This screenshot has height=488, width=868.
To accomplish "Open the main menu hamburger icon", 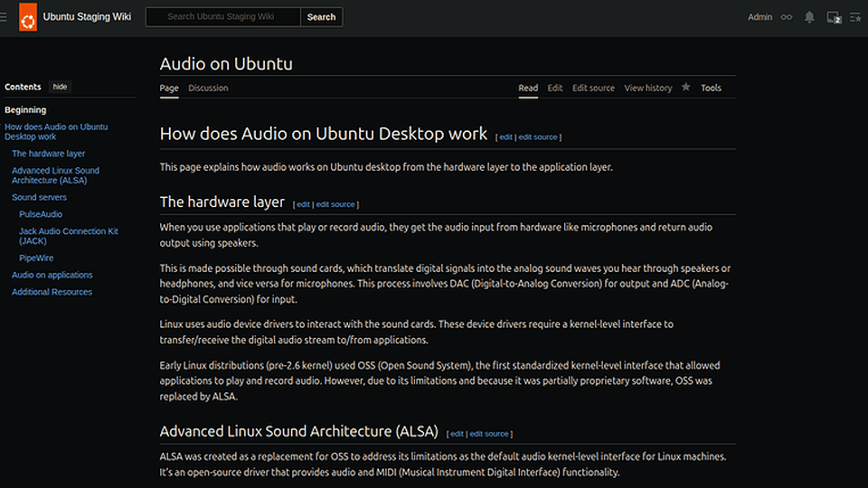I will click(4, 17).
